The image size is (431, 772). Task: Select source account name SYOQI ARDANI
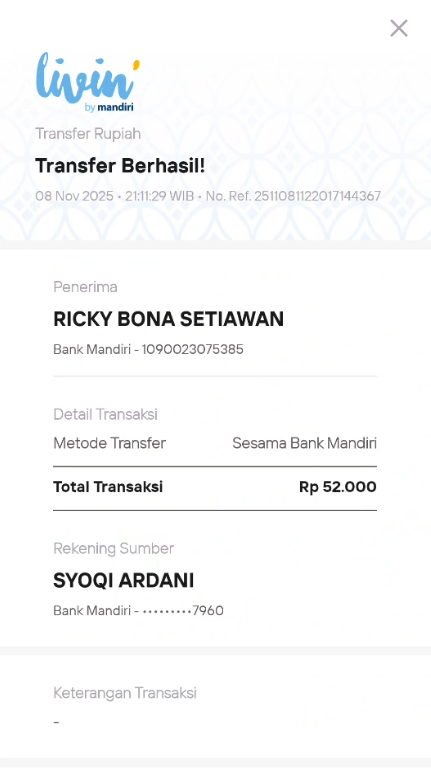click(124, 581)
